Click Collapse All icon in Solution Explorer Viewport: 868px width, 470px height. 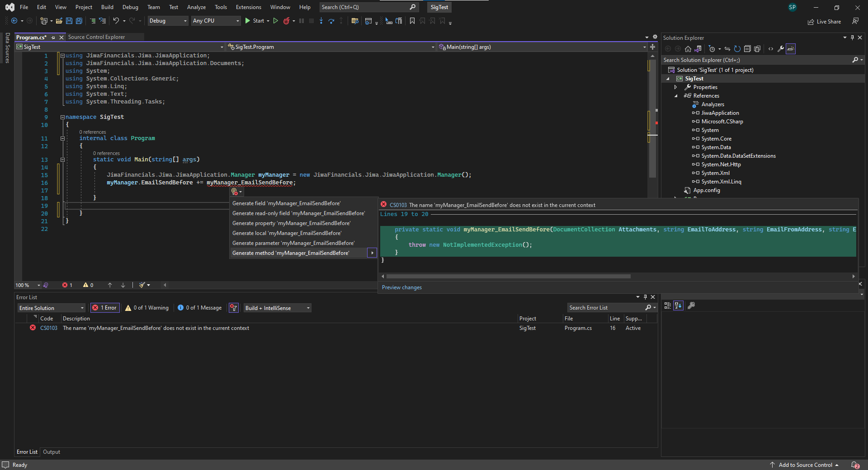pos(747,49)
